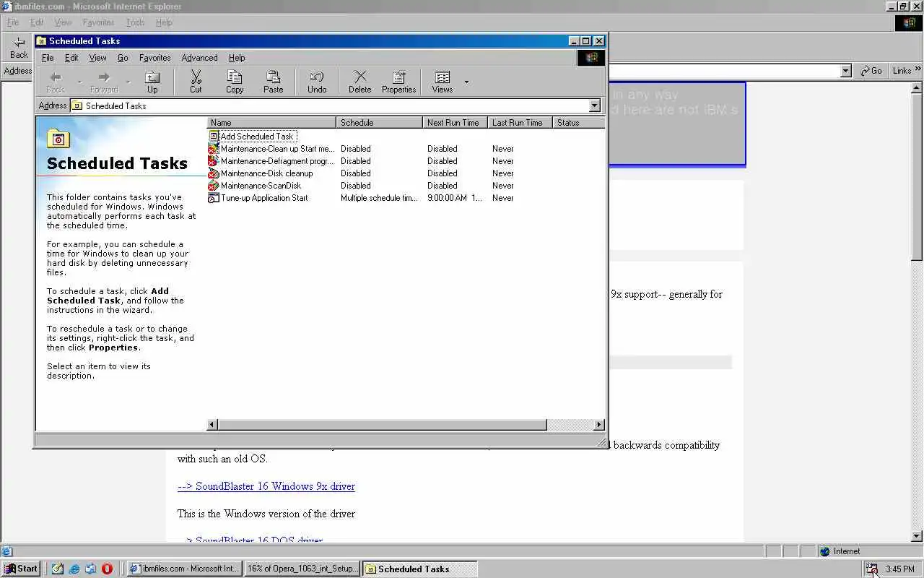The height and width of the screenshot is (578, 924).
Task: Click the Windows logo throbber in Scheduled Tasks
Action: (x=591, y=58)
